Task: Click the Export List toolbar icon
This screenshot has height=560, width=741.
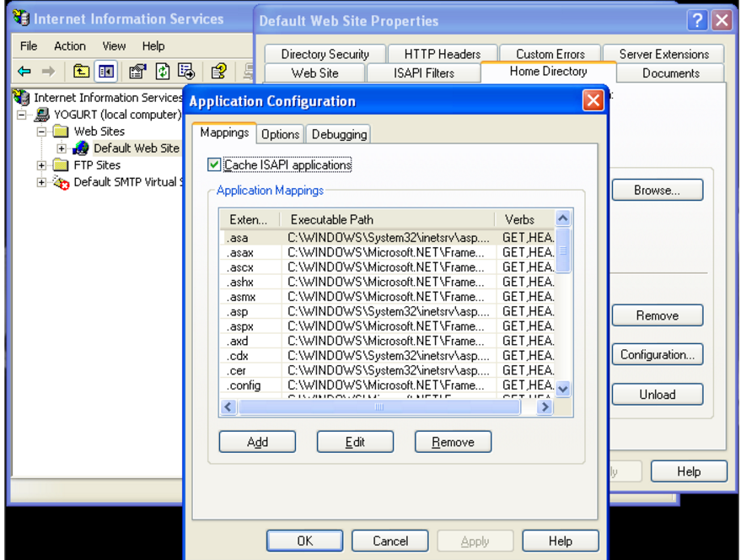Action: pyautogui.click(x=186, y=72)
